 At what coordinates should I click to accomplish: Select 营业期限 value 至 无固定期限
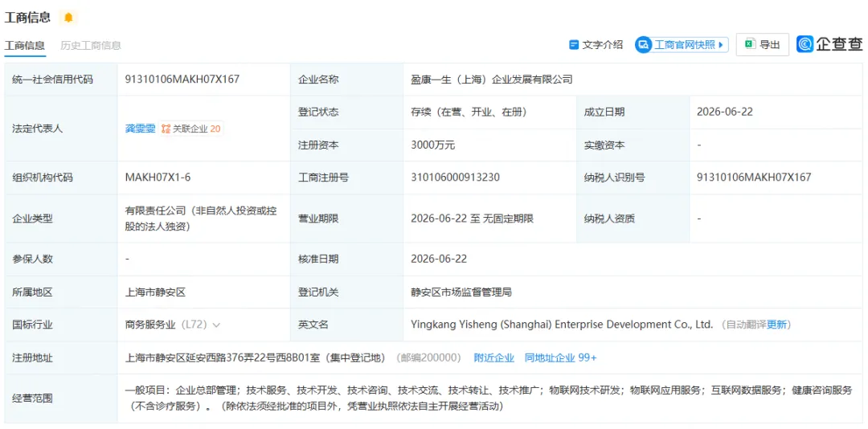(x=473, y=219)
